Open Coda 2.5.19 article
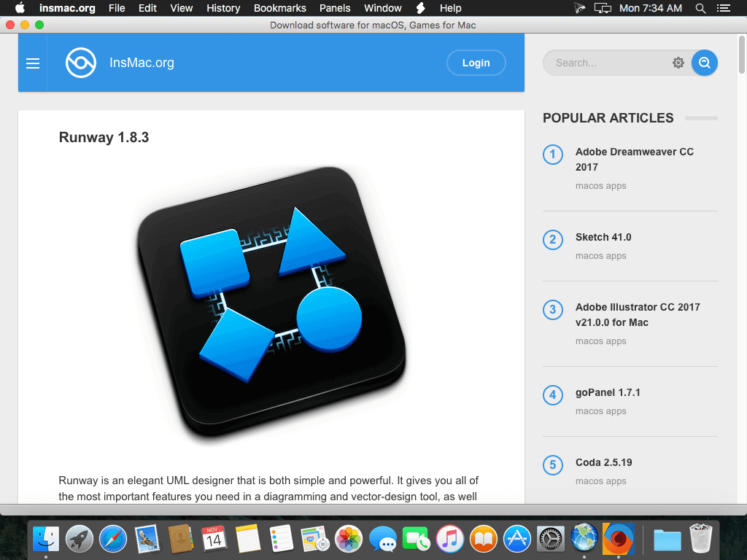The image size is (747, 560). coord(603,462)
